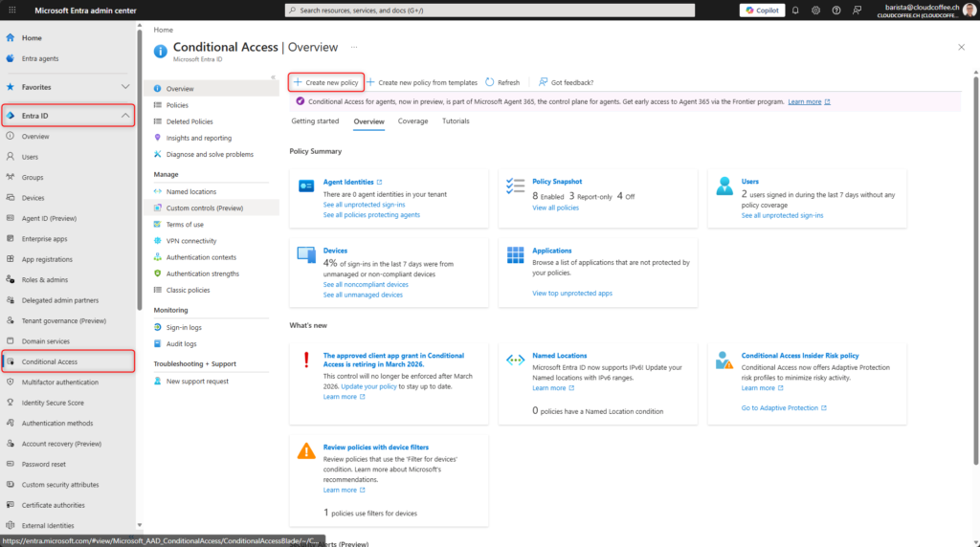Open the help question mark icon
Viewport: 980px width, 547px height.
pos(836,10)
